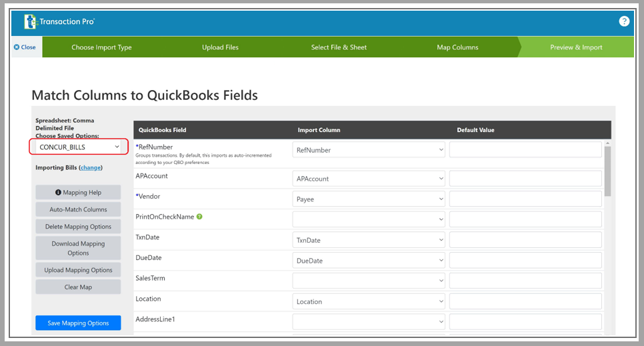
Task: Open SalesTerm import column dropdown
Action: click(x=369, y=281)
